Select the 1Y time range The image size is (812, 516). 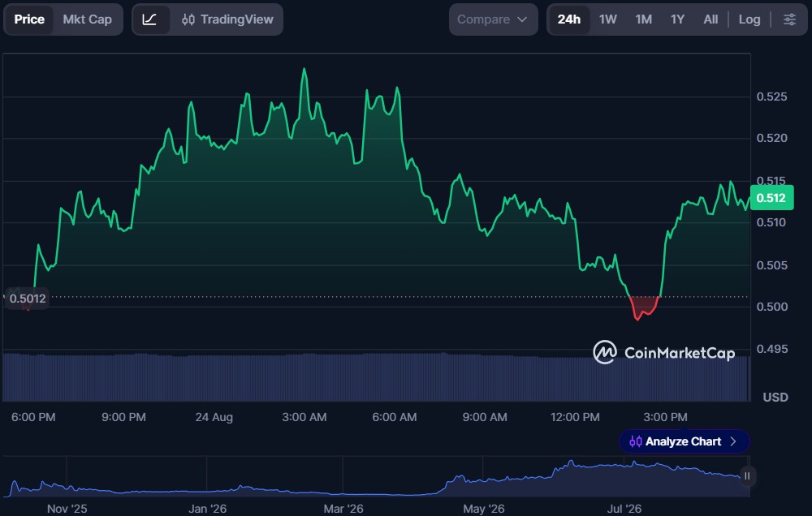pos(677,19)
